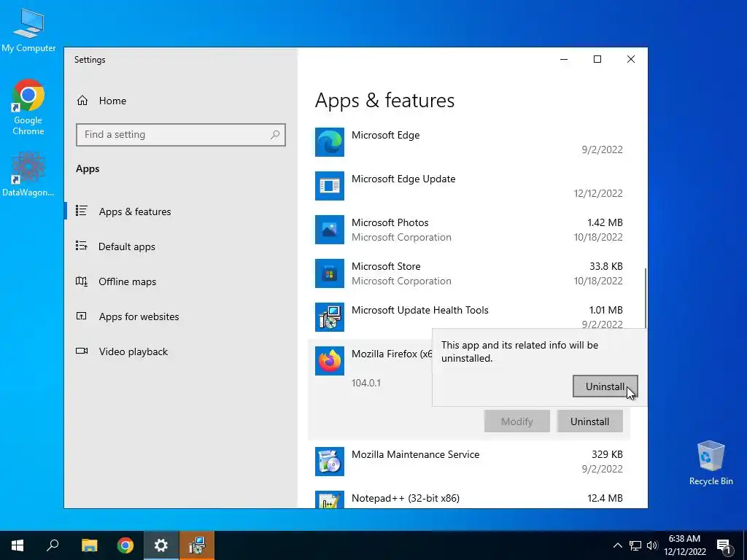Click the Home icon in Settings sidebar
Screen dimensions: 747x560
(82, 101)
